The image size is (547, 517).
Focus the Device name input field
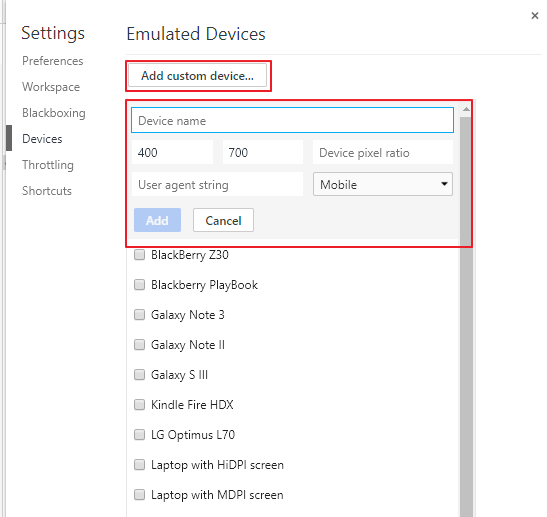click(x=292, y=120)
